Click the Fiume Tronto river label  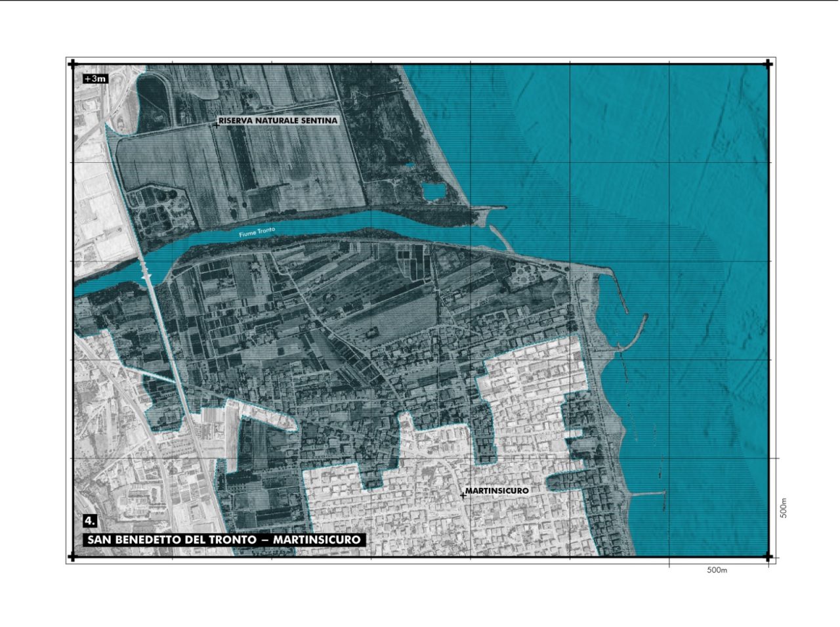pos(257,232)
